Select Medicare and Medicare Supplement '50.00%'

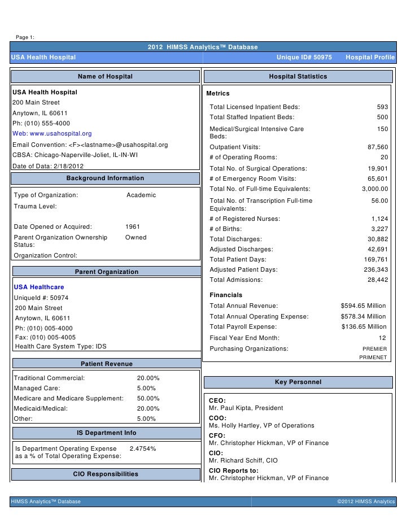point(148,398)
